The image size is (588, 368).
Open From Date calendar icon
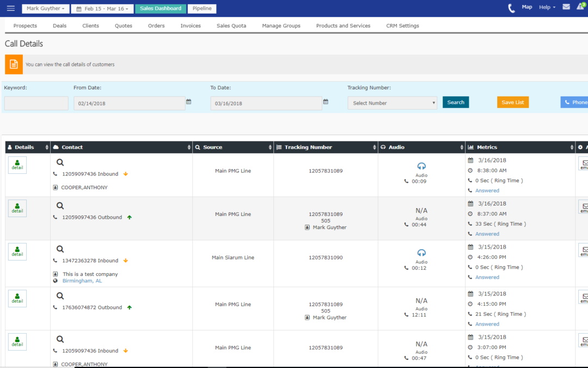click(189, 102)
